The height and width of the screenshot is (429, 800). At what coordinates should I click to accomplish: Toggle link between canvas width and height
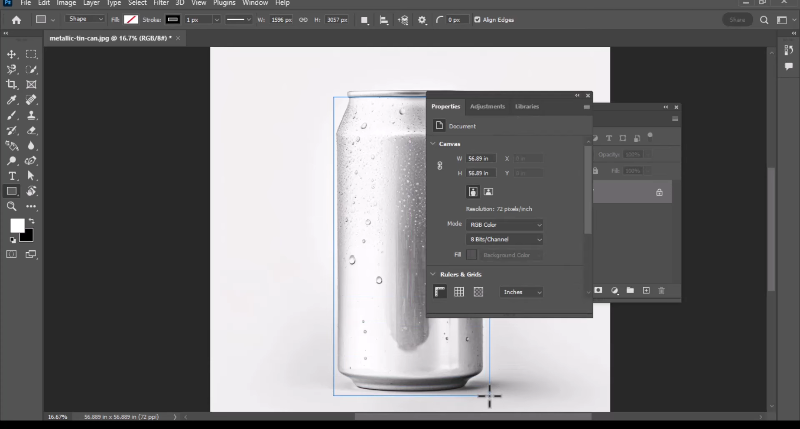[x=440, y=165]
